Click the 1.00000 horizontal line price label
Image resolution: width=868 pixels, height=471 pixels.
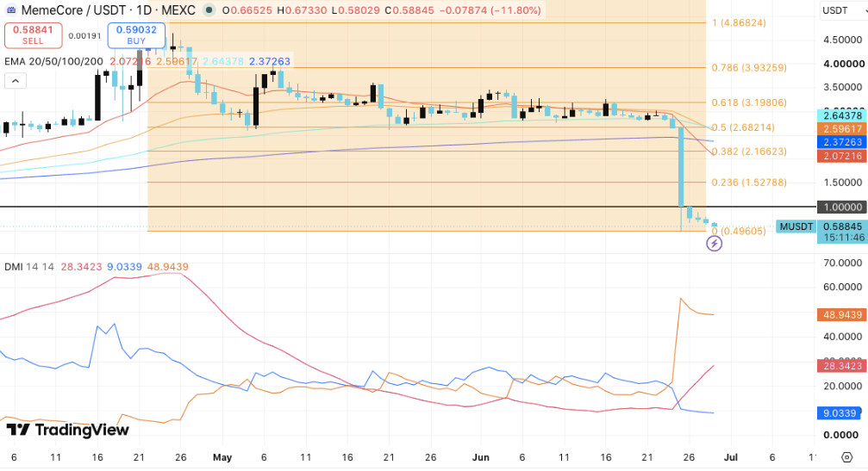point(842,207)
